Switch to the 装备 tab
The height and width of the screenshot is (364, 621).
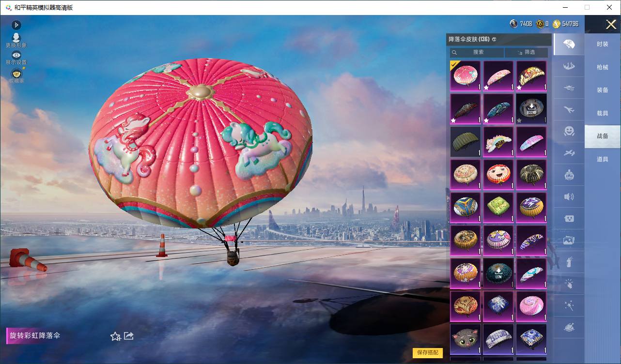point(603,90)
